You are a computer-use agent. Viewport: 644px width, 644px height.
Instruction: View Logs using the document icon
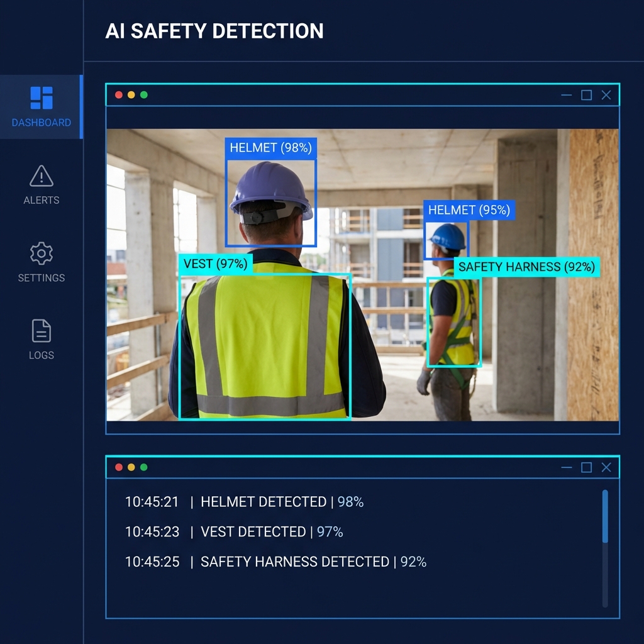pos(41,330)
